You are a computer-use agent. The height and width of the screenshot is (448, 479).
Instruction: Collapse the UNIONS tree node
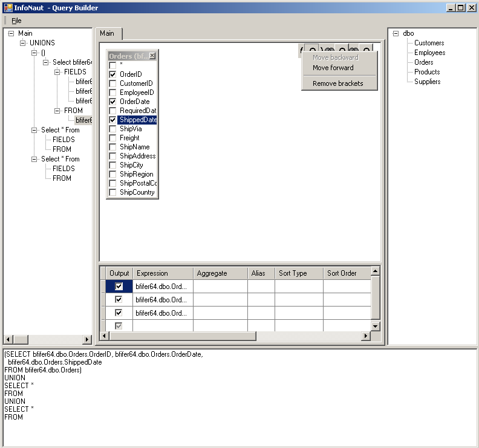(x=23, y=43)
